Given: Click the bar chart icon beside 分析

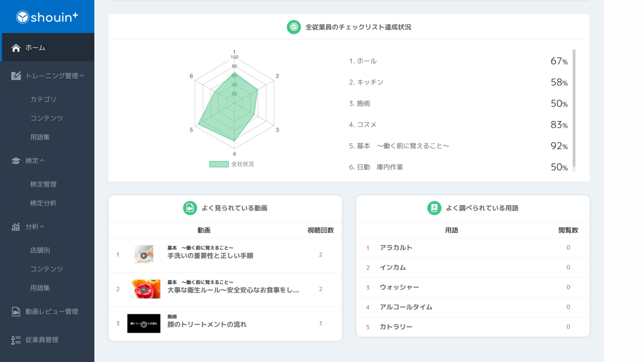Looking at the screenshot, I should pos(15,226).
